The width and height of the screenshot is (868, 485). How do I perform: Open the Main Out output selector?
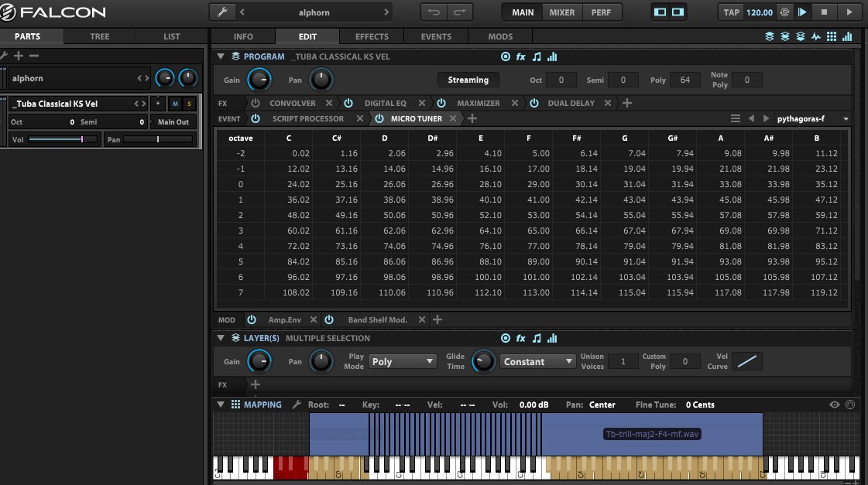(x=173, y=122)
